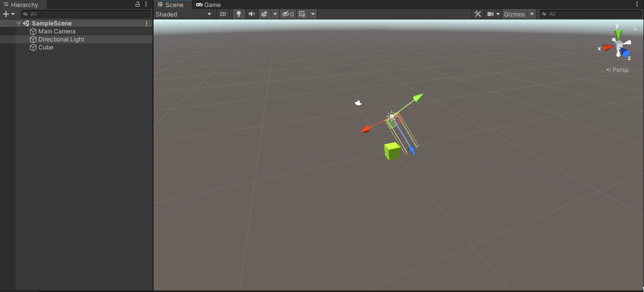Open the create dropdown arrow in Hierarchy
This screenshot has height=292, width=644.
13,14
